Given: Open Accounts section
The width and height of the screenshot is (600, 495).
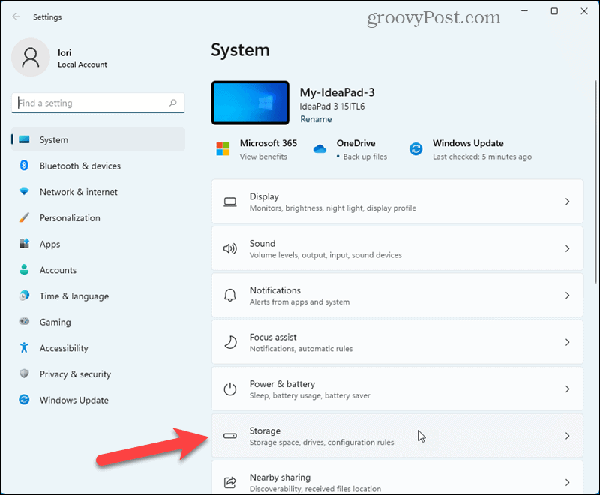Looking at the screenshot, I should point(98,270).
